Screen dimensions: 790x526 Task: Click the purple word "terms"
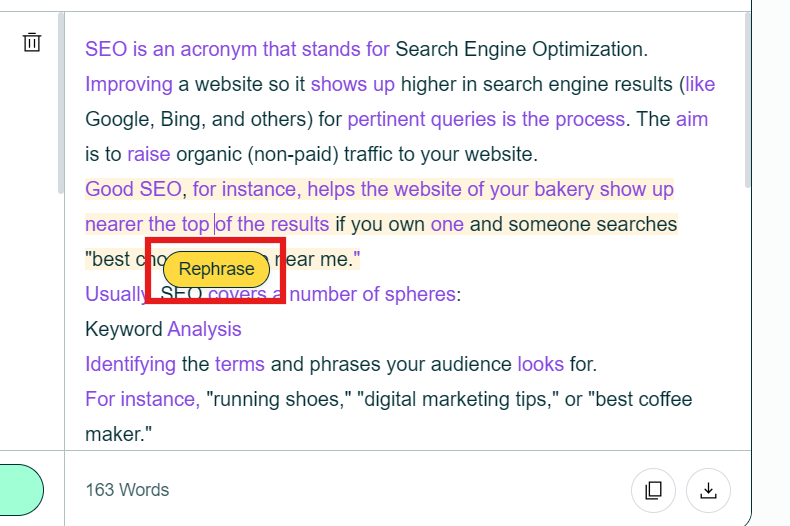[x=240, y=364]
